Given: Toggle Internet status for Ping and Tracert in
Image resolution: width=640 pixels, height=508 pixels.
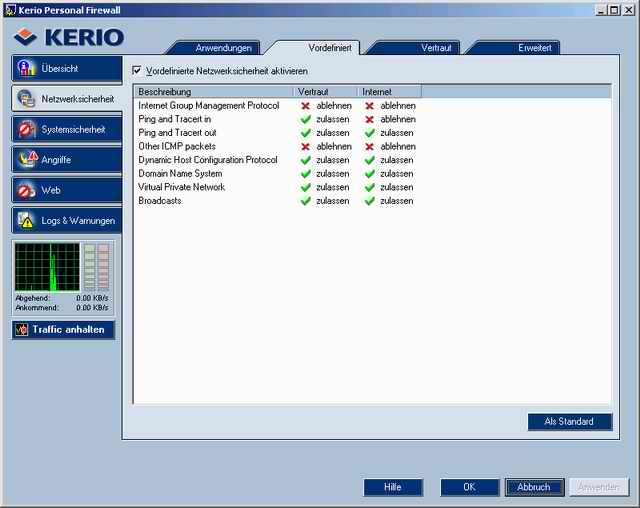Looking at the screenshot, I should click(x=369, y=119).
